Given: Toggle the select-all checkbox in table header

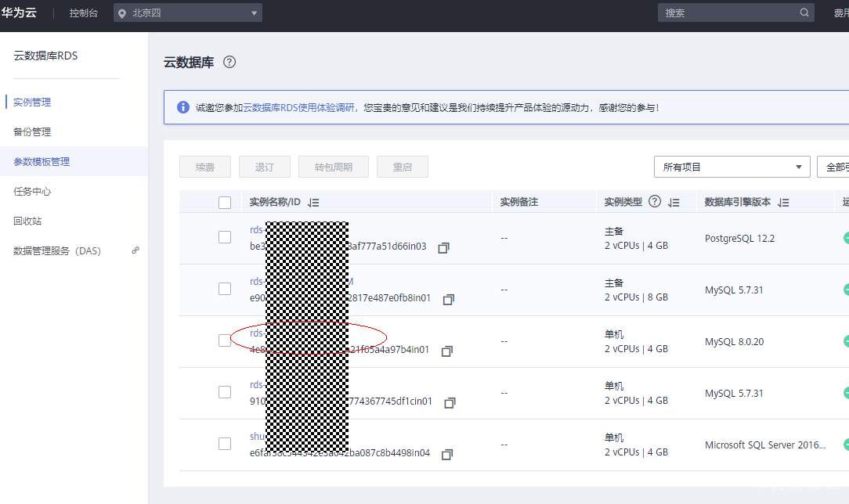Looking at the screenshot, I should coord(225,202).
